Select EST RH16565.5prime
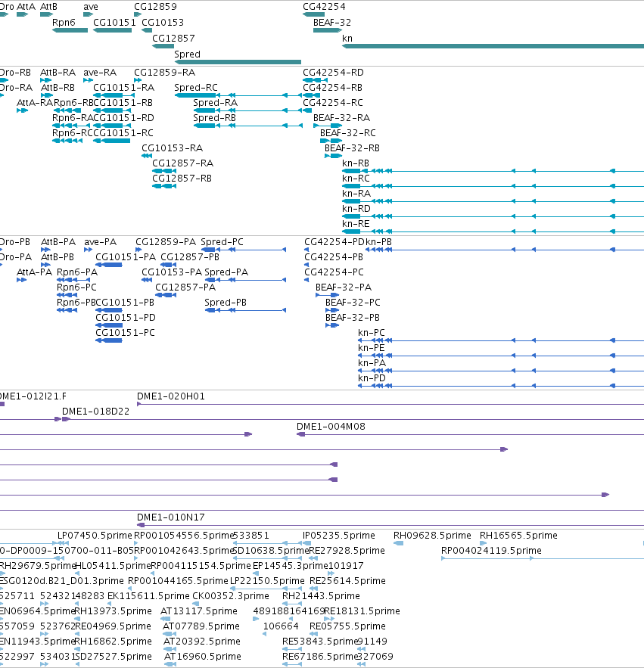 (518, 536)
